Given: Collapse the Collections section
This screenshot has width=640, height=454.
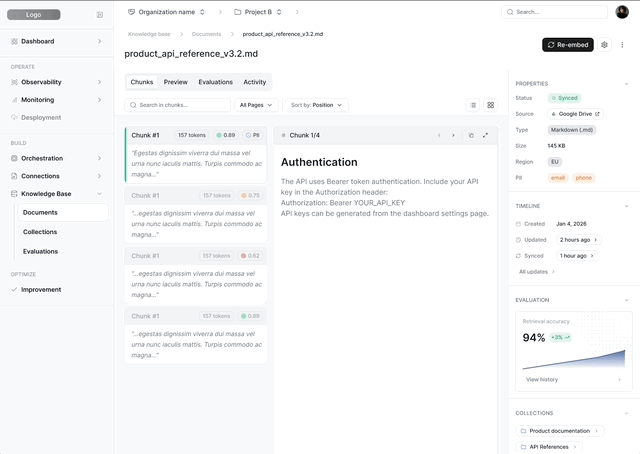Looking at the screenshot, I should [x=627, y=413].
